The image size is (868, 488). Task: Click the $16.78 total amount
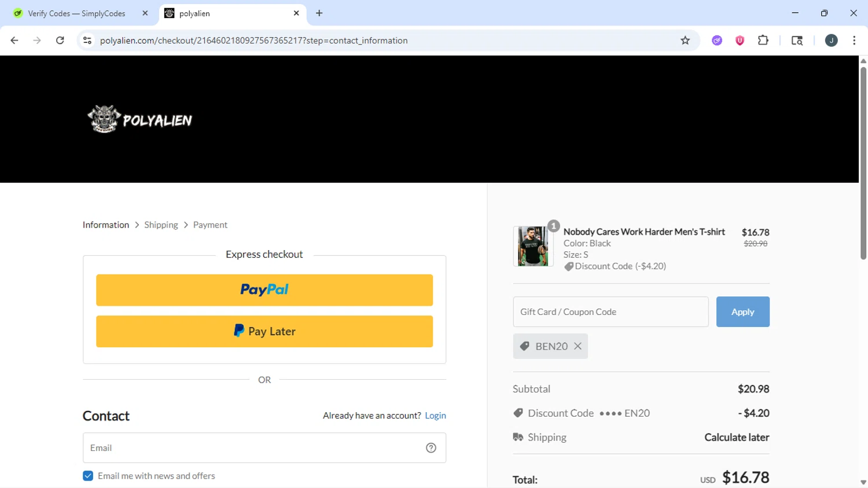coord(746,478)
